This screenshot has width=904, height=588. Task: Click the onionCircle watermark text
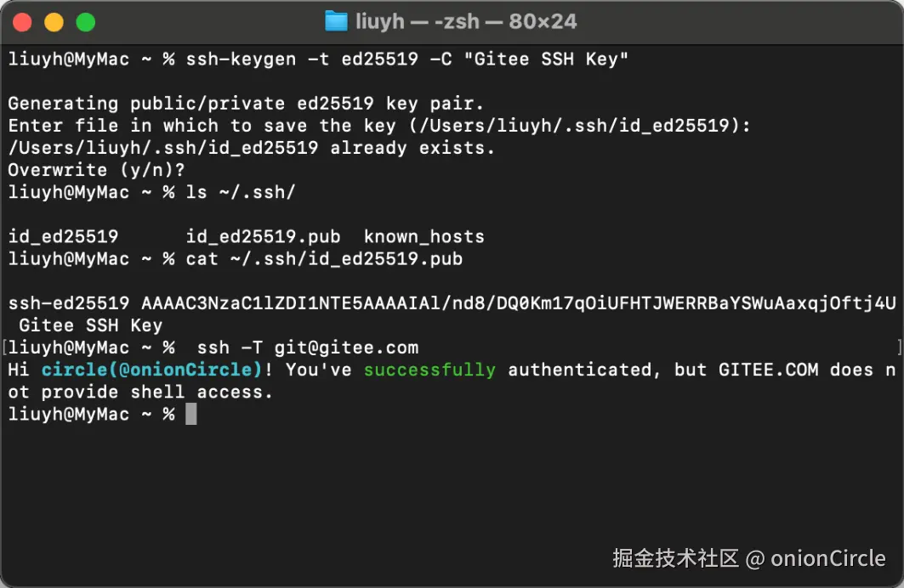click(827, 558)
